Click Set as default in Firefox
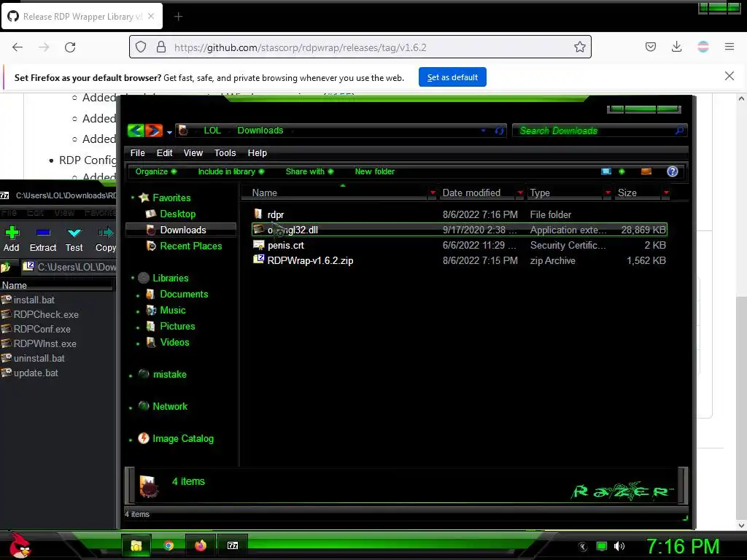The image size is (747, 560). click(x=452, y=77)
